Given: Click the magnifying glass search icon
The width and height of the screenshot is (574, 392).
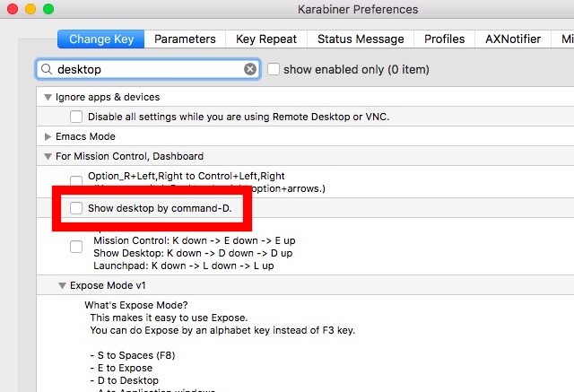Looking at the screenshot, I should 47,69.
